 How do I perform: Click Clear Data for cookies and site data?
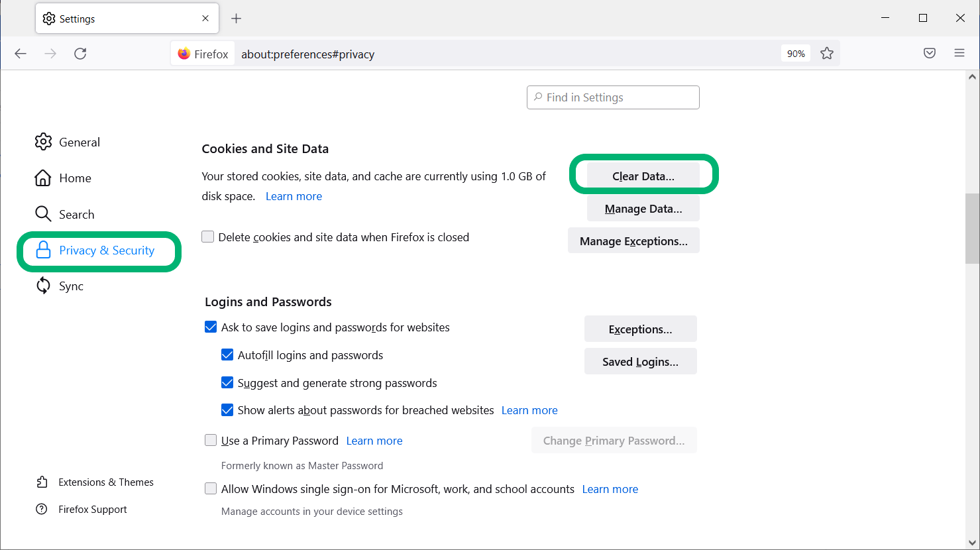tap(643, 176)
